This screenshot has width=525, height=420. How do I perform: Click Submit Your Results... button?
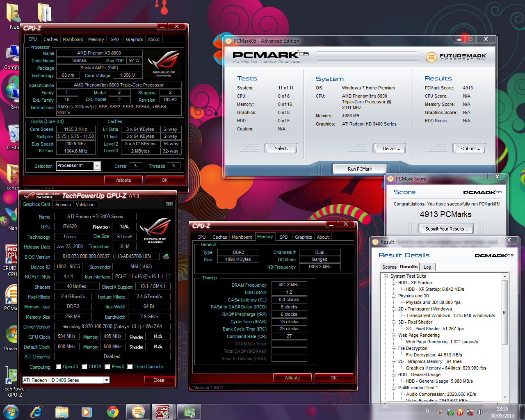(x=446, y=229)
